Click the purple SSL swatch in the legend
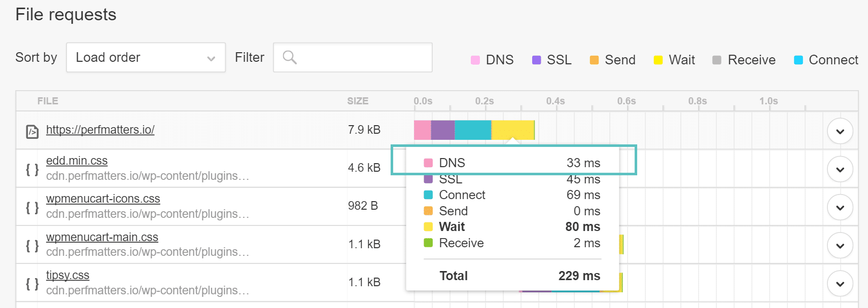 coord(536,59)
